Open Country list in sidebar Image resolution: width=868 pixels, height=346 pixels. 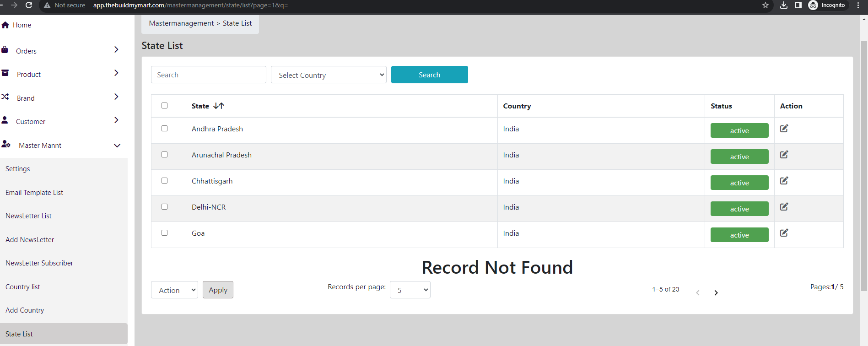(23, 287)
